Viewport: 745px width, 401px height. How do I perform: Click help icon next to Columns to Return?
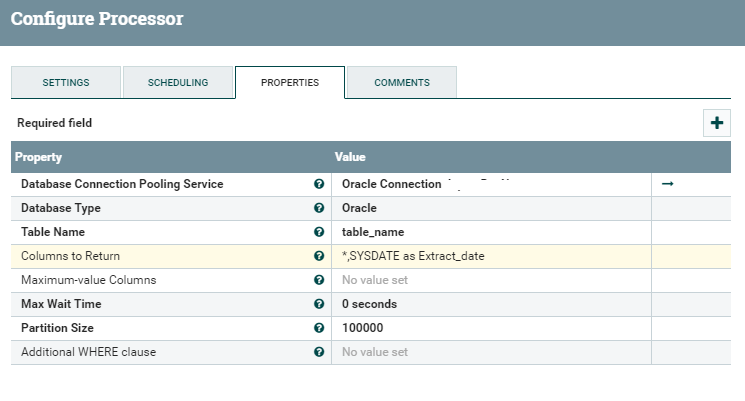coord(319,256)
